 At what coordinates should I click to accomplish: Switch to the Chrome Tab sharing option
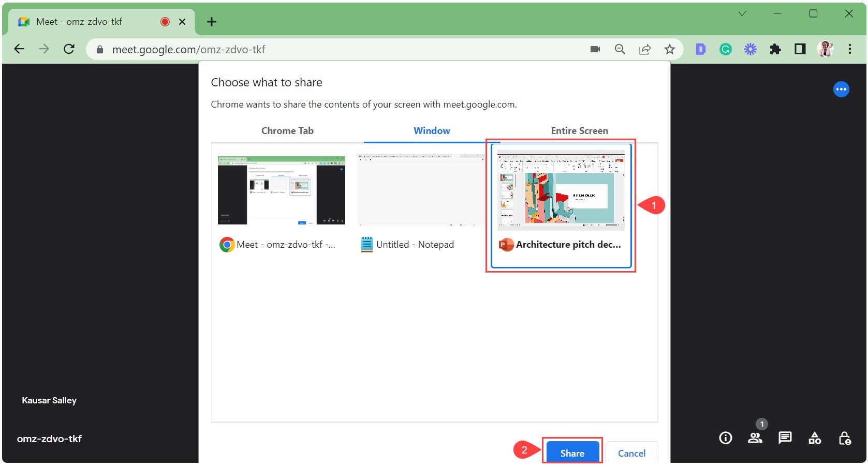click(x=287, y=130)
